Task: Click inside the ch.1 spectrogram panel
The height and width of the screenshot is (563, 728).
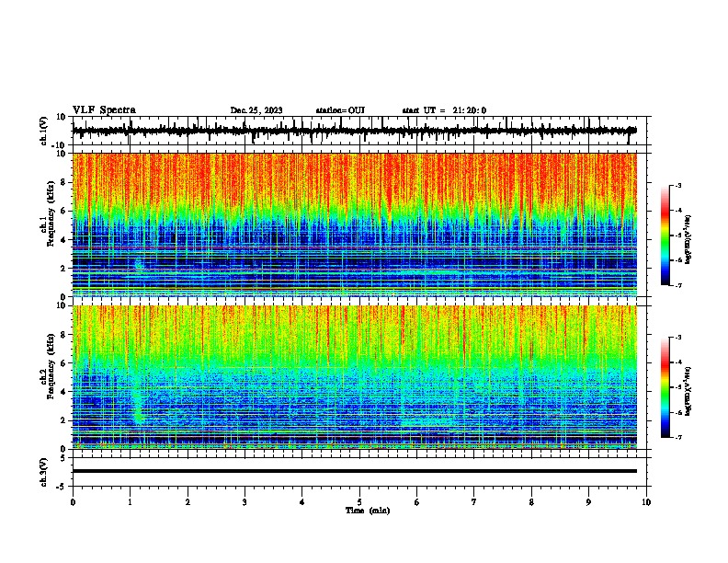Action: 354,224
